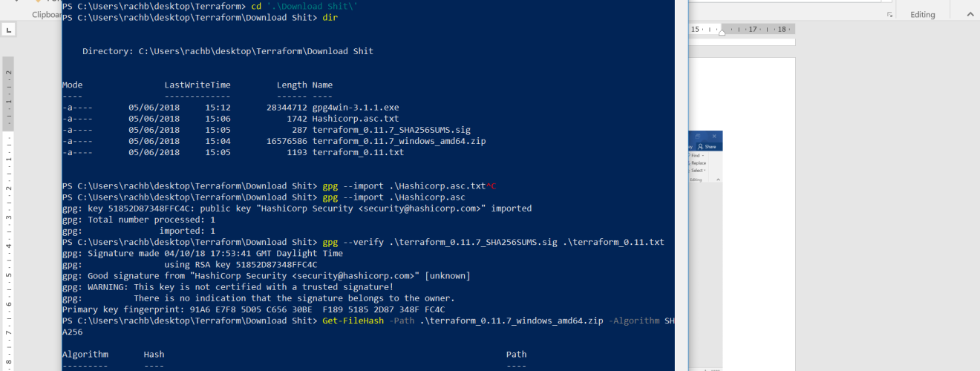Image resolution: width=980 pixels, height=371 pixels.
Task: Click the restore icon in embedded screenshot
Action: (x=699, y=137)
